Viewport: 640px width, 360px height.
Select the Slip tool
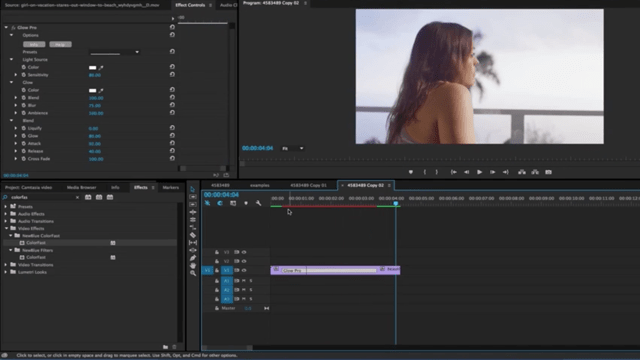point(193,242)
